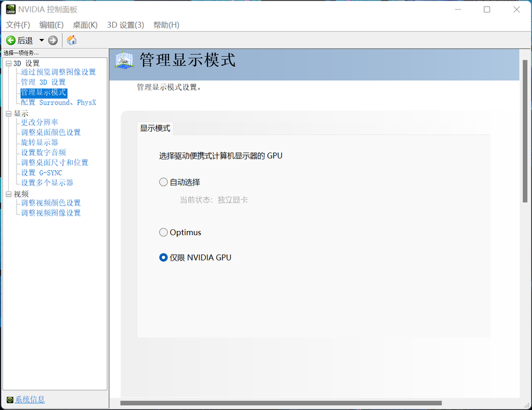Click the Forward arrow icon in toolbar
The height and width of the screenshot is (410, 532).
click(x=53, y=40)
